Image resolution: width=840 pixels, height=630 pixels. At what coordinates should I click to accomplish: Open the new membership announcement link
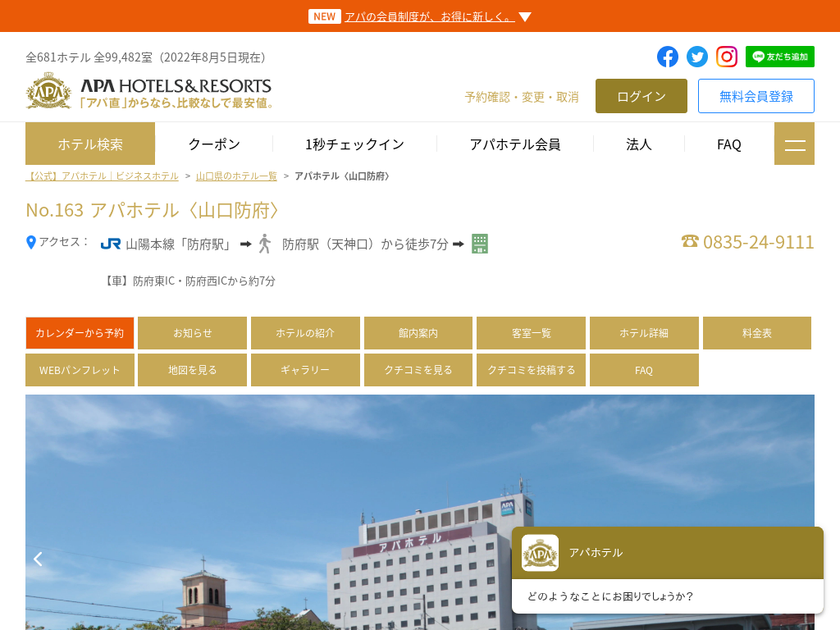pyautogui.click(x=430, y=16)
